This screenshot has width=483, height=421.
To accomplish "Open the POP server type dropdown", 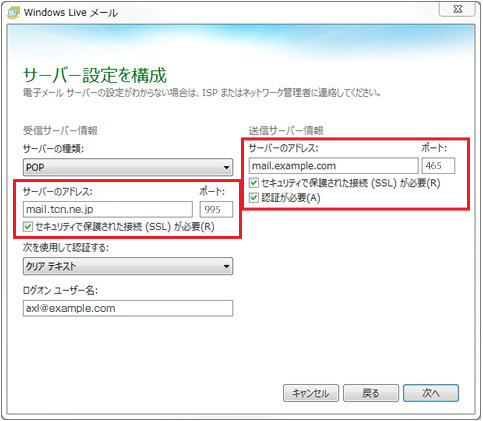I will click(x=128, y=167).
